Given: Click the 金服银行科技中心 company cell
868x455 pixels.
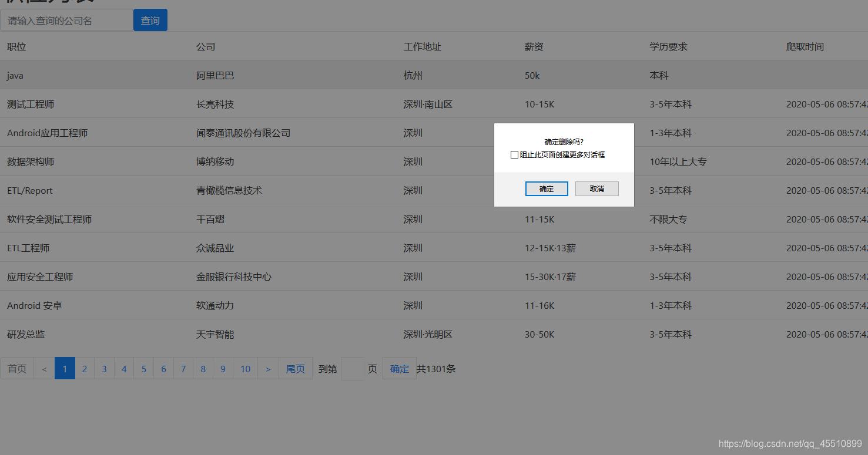Looking at the screenshot, I should [x=234, y=277].
